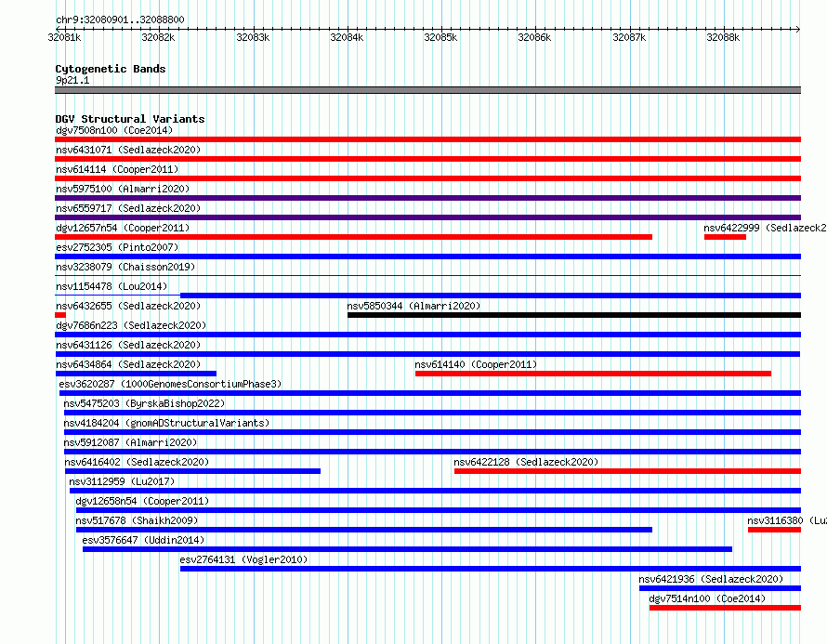Click the 32088k ruler tick label
Viewport: 827px width, 644px height.
(723, 37)
